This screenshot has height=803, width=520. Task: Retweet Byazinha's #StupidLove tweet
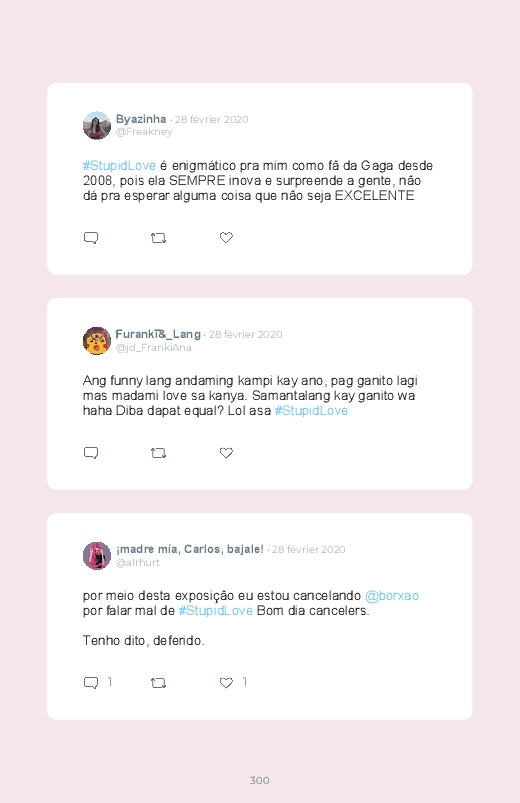pyautogui.click(x=158, y=238)
